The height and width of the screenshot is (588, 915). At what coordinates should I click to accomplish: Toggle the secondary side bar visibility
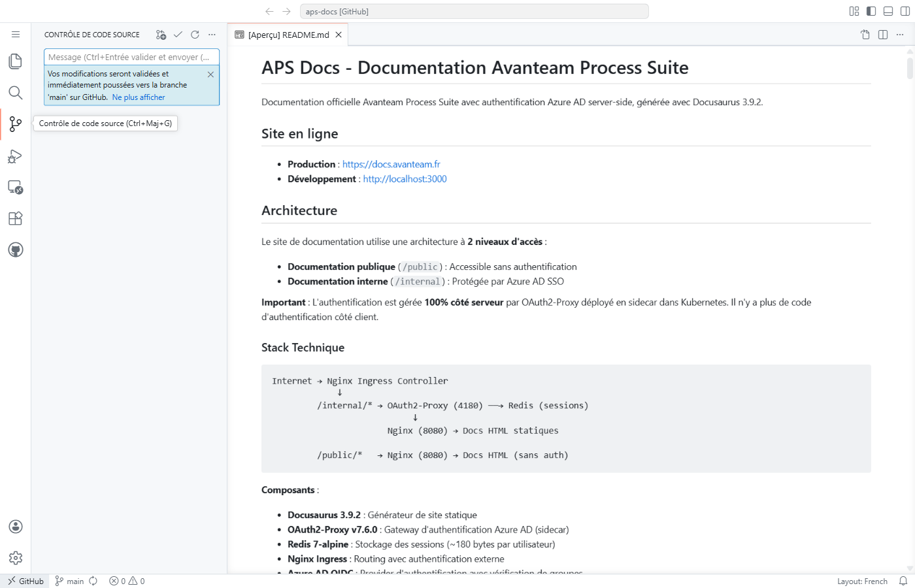tap(905, 11)
